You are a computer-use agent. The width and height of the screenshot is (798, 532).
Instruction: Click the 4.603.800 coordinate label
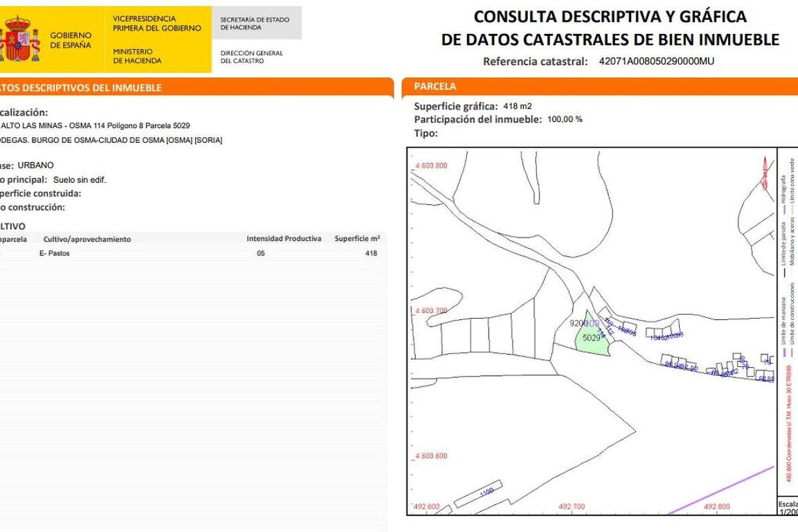click(x=431, y=166)
